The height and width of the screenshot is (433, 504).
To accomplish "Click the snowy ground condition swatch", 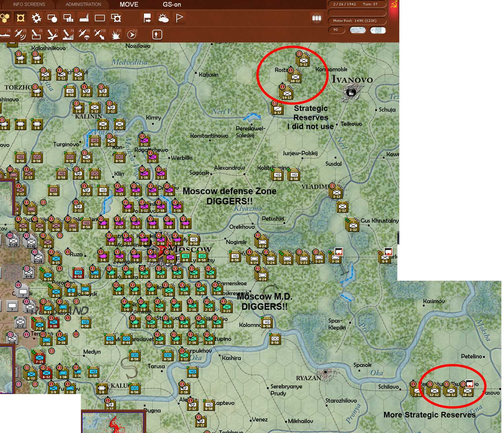I will click(x=358, y=30).
